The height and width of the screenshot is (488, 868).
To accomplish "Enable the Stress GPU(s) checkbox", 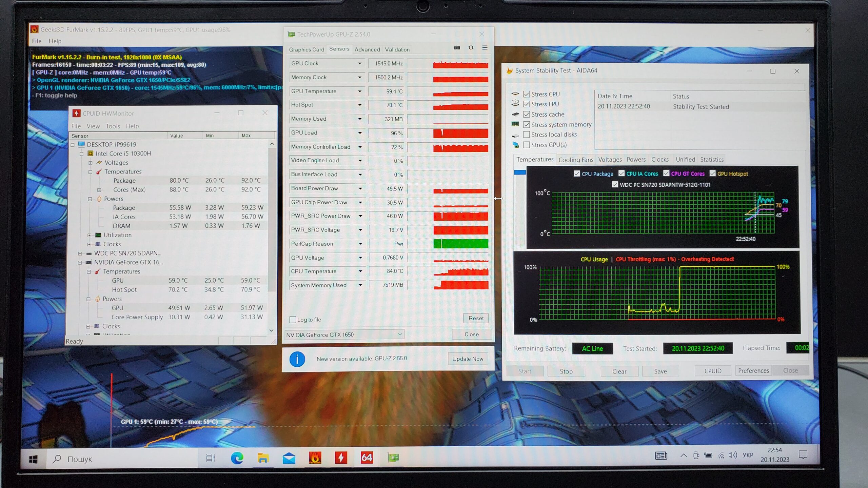I will click(x=527, y=145).
